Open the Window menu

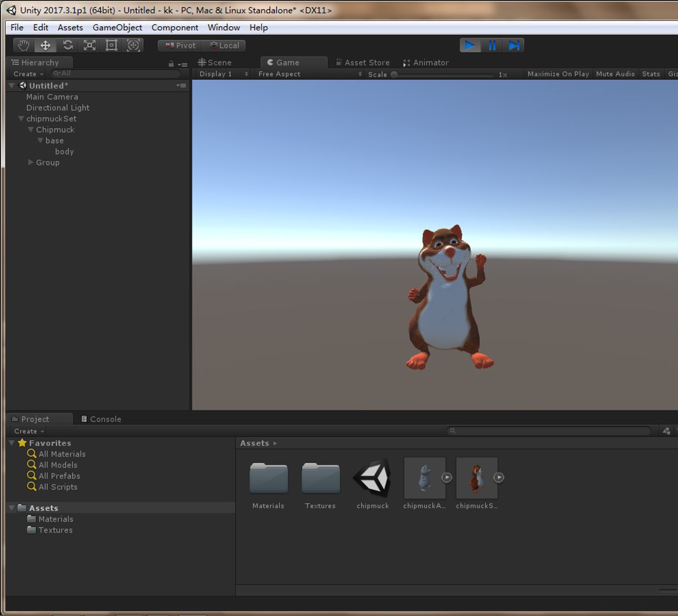[x=224, y=27]
